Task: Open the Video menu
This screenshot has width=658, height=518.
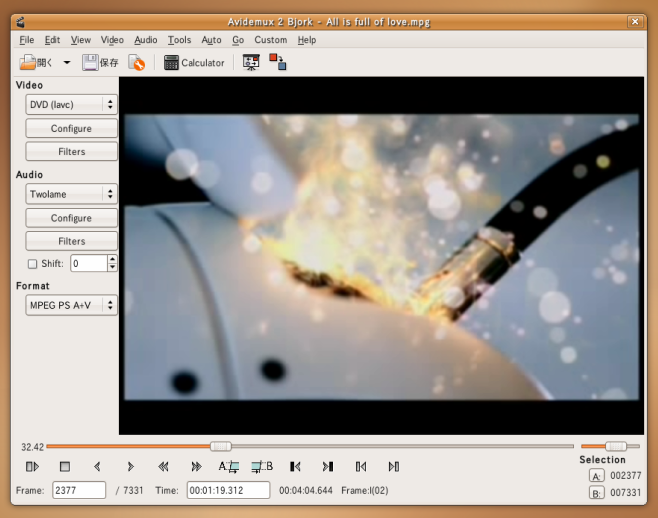Action: point(112,40)
